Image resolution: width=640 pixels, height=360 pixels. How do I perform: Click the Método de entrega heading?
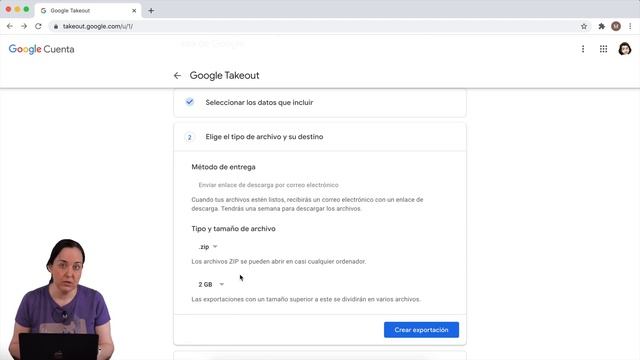(x=223, y=167)
